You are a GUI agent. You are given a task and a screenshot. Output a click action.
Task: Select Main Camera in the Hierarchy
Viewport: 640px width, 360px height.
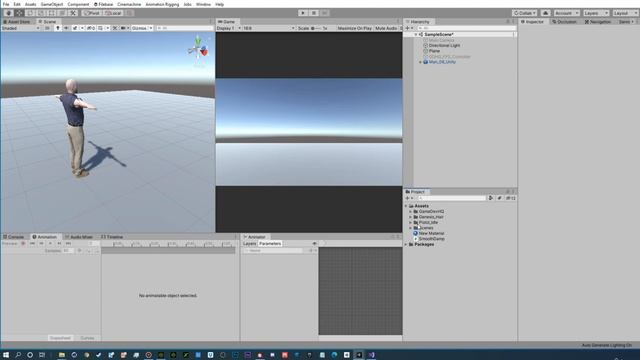point(441,40)
